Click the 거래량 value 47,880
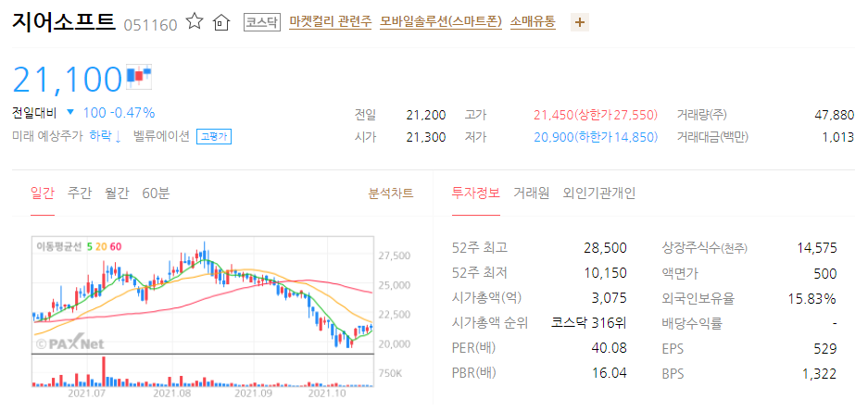The height and width of the screenshot is (412, 868). pos(835,115)
